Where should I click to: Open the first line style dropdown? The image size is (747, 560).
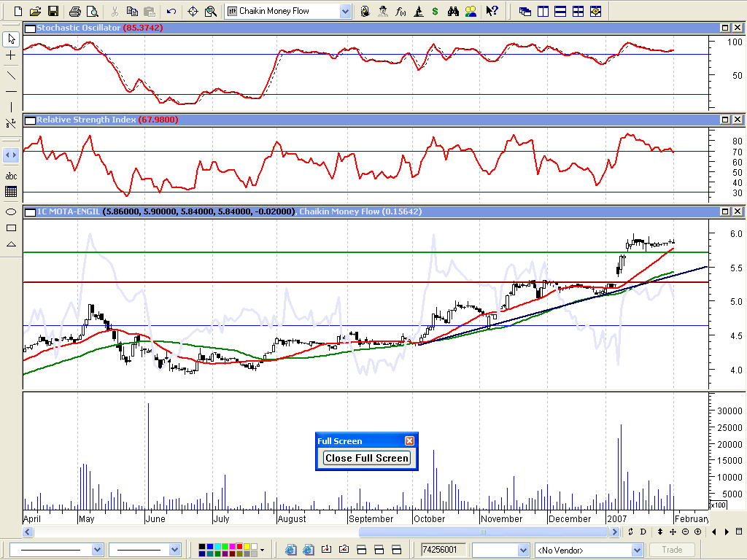(x=97, y=550)
